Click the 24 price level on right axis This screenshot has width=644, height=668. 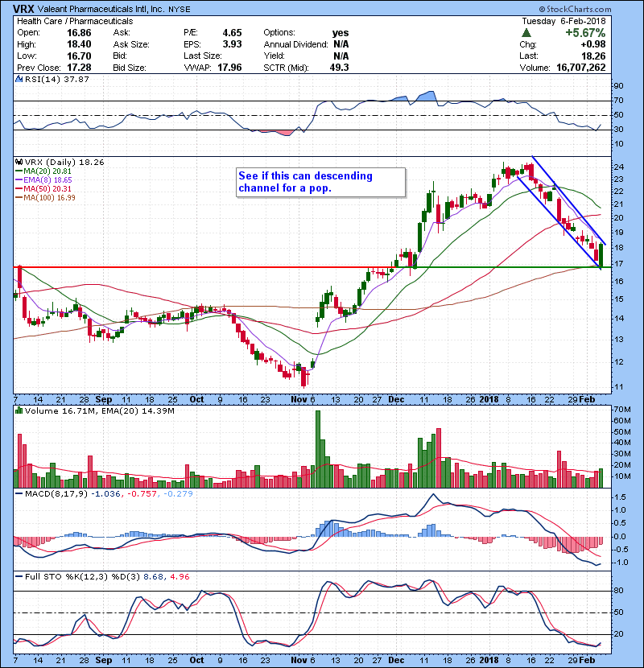[618, 167]
